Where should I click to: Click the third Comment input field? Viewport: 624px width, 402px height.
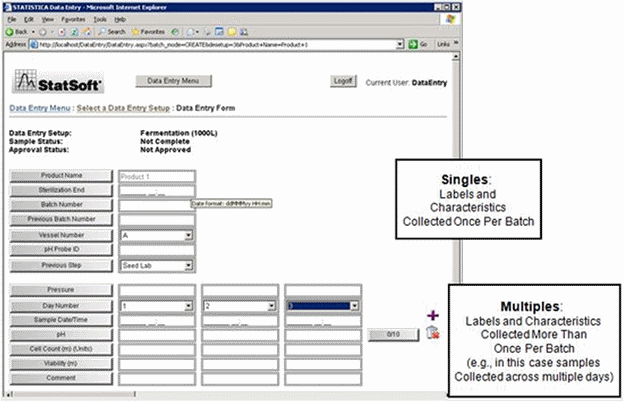[x=323, y=379]
